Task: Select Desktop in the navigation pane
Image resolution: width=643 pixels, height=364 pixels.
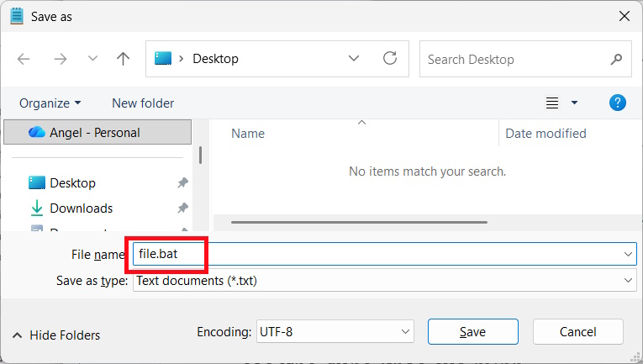Action: pos(72,182)
